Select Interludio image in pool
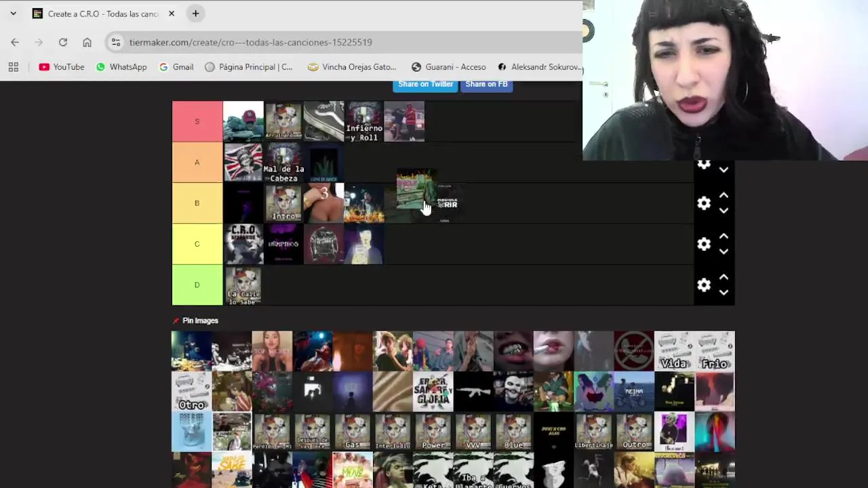 (x=393, y=432)
